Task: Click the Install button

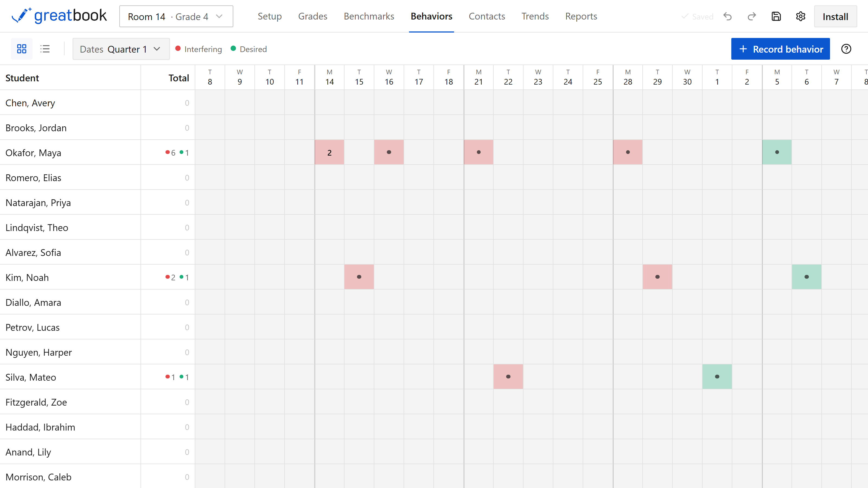Action: pyautogui.click(x=835, y=17)
